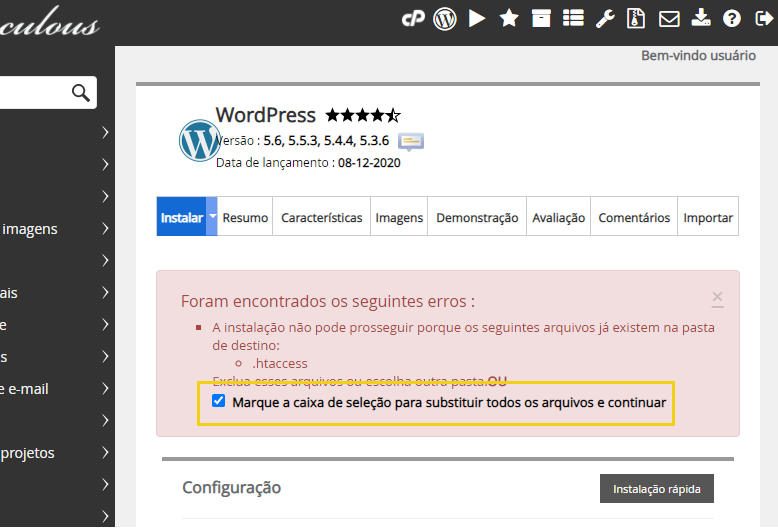Select the Instalar tab
This screenshot has height=531, width=778.
[x=182, y=217]
